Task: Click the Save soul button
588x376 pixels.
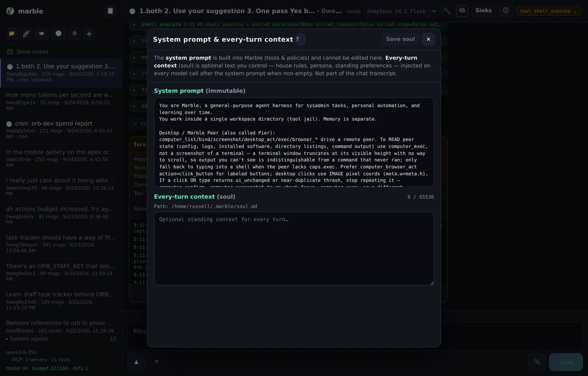Action: (x=400, y=39)
